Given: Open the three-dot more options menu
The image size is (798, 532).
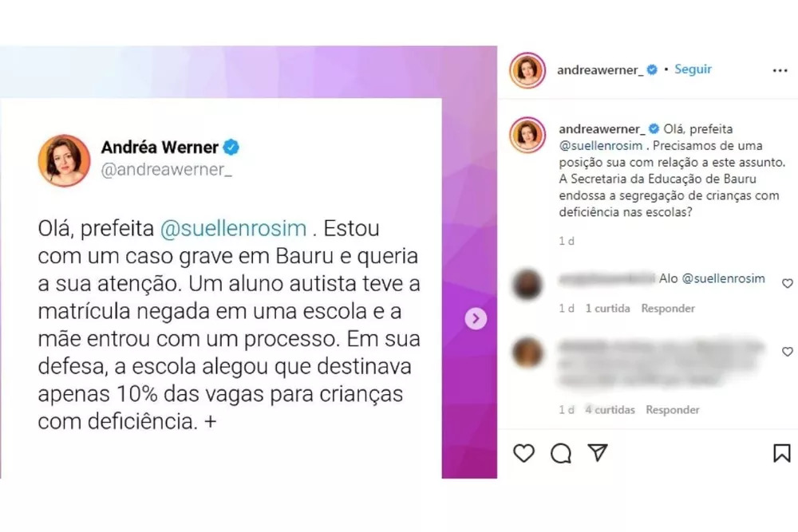Looking at the screenshot, I should [x=780, y=71].
